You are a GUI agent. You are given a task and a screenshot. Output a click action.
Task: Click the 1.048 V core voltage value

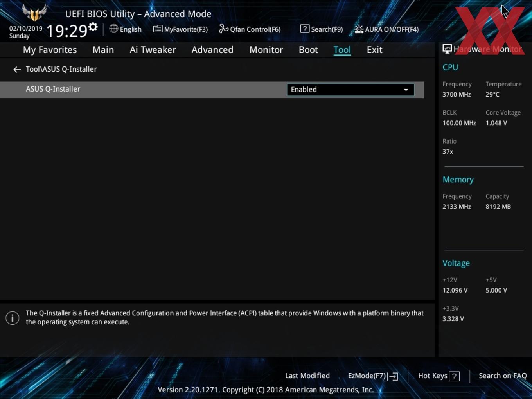click(496, 123)
